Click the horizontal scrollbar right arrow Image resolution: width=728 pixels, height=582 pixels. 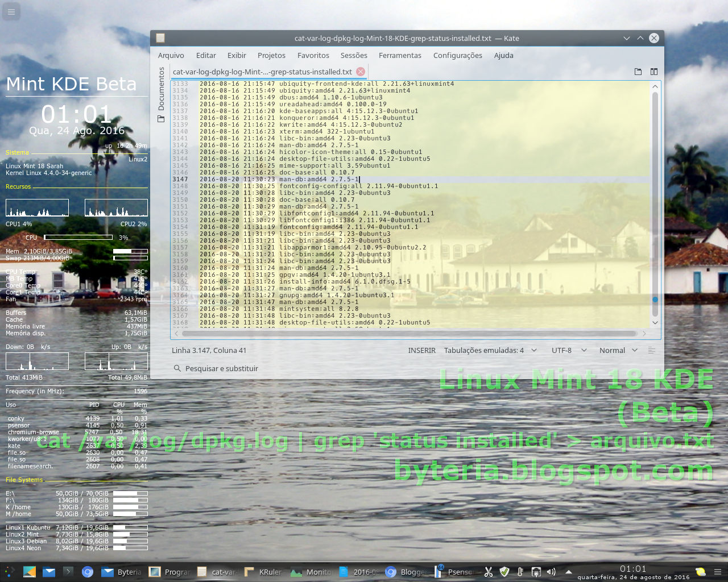point(644,334)
